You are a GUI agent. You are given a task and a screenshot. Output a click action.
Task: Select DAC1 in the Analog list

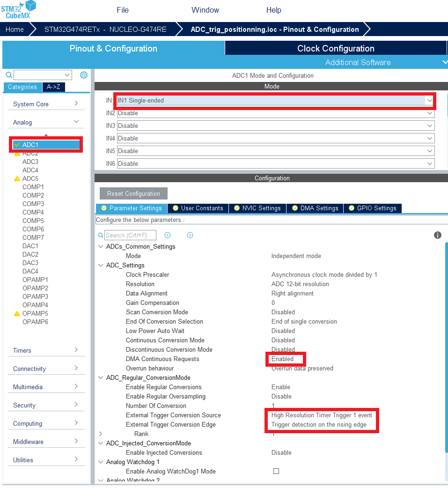click(30, 246)
